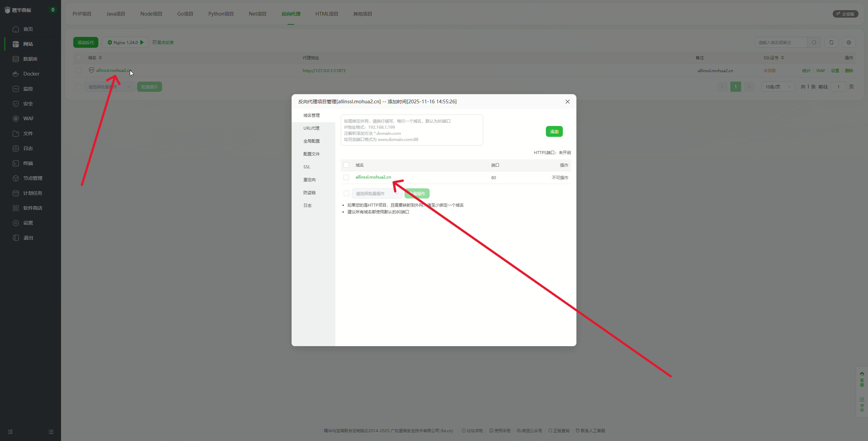Viewport: 868px width, 441px height.
Task: Open the 终端 terminal icon in sidebar
Action: click(16, 163)
